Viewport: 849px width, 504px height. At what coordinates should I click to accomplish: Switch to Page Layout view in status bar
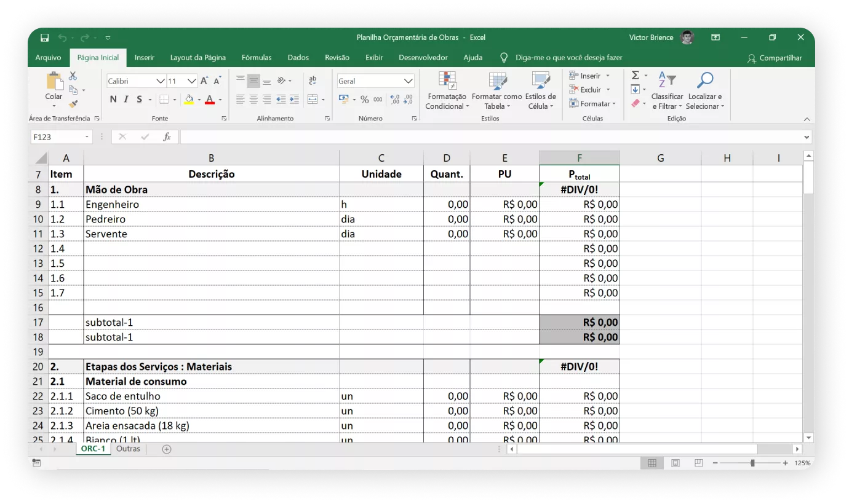click(x=676, y=463)
